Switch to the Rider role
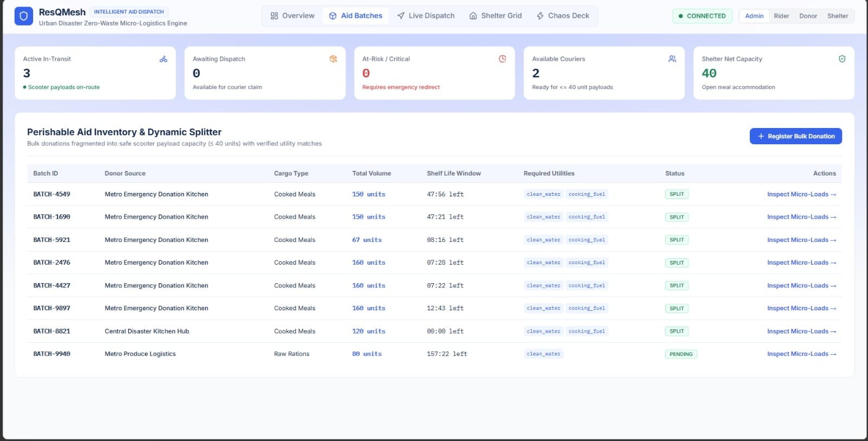Image resolution: width=868 pixels, height=441 pixels. (781, 16)
